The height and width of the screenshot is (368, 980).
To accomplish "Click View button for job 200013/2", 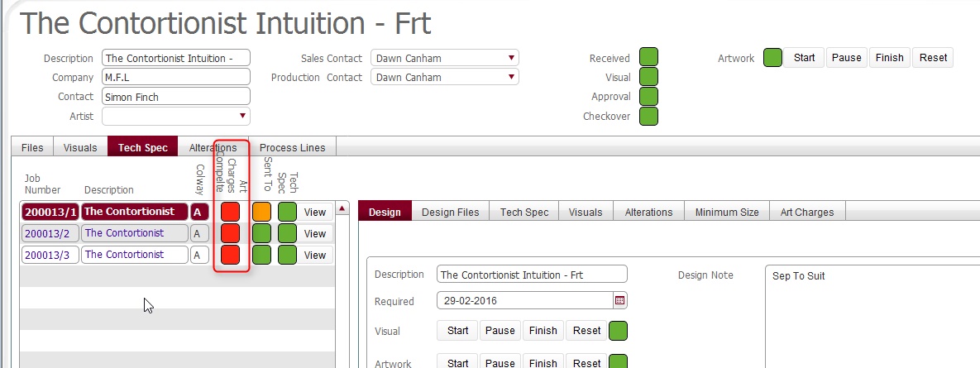I will tap(315, 233).
